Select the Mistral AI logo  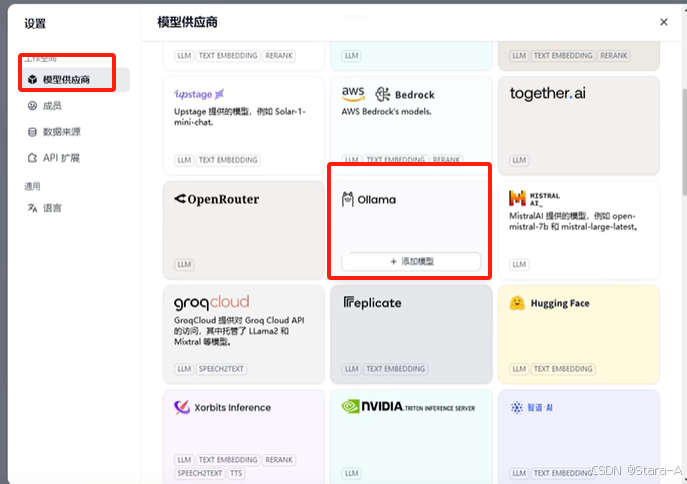pyautogui.click(x=534, y=198)
